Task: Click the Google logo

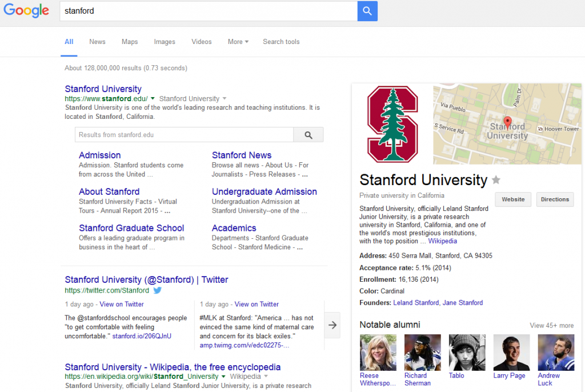Action: point(26,11)
